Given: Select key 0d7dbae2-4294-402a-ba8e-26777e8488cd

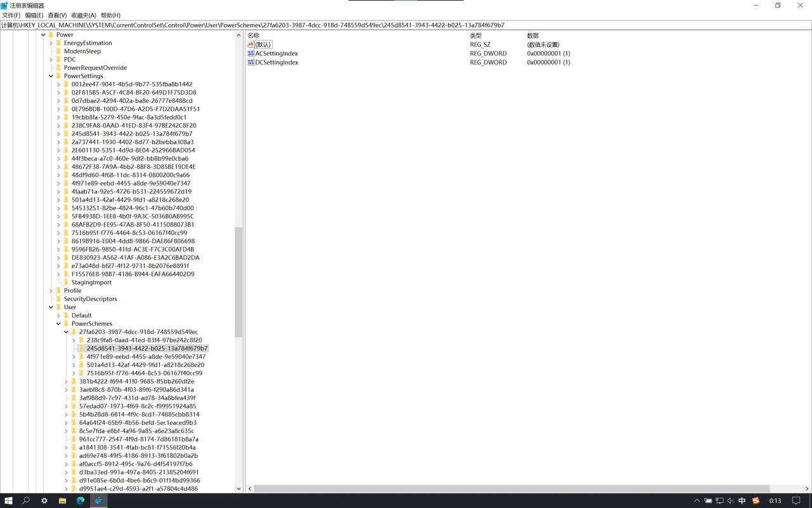Looking at the screenshot, I should tap(132, 101).
